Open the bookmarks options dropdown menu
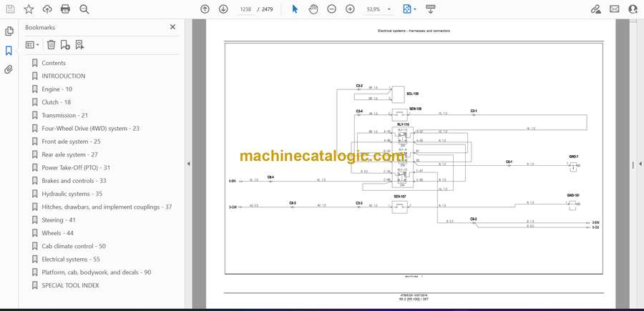The width and height of the screenshot is (644, 311). (x=32, y=45)
